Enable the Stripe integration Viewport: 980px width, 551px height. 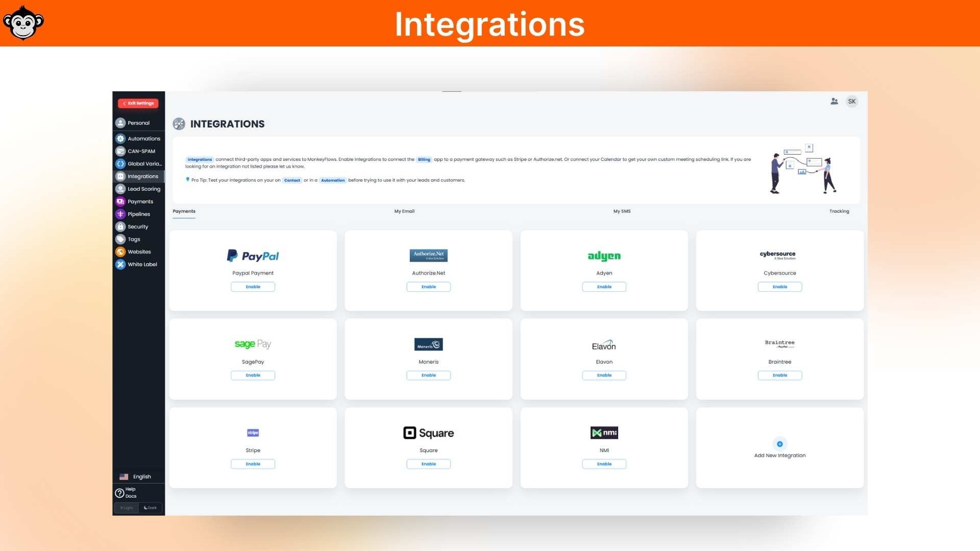(253, 464)
